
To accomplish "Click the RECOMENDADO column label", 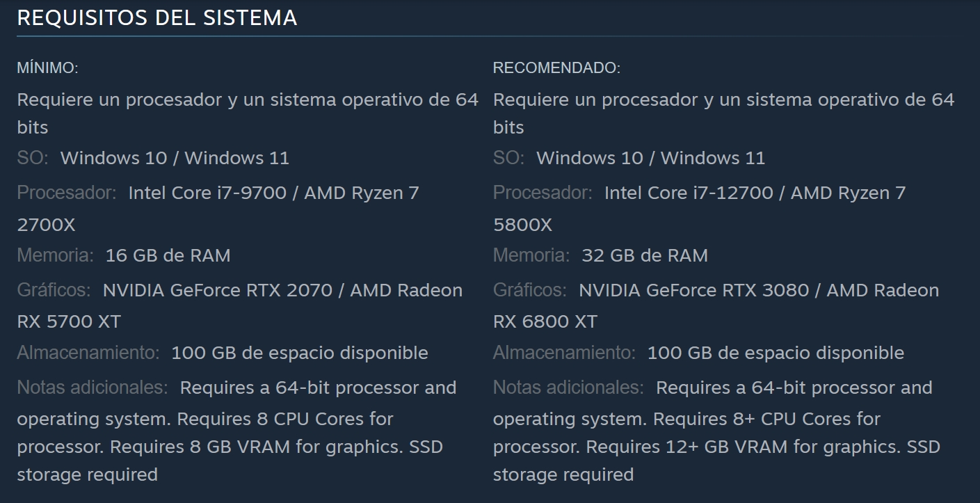I will pyautogui.click(x=556, y=68).
